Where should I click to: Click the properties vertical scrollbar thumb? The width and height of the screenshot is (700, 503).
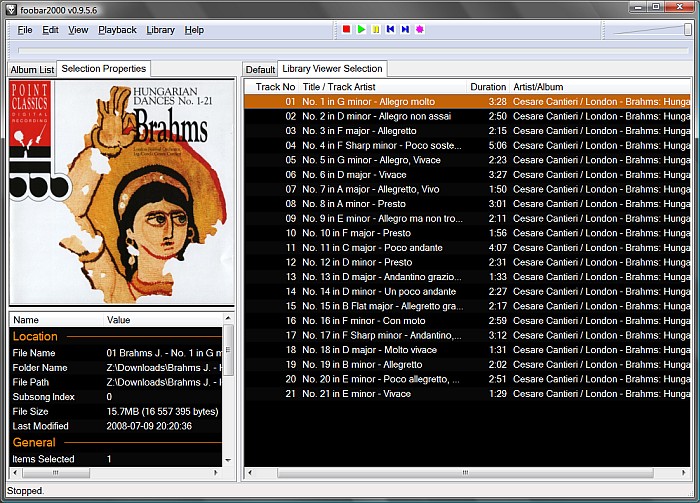(x=228, y=350)
